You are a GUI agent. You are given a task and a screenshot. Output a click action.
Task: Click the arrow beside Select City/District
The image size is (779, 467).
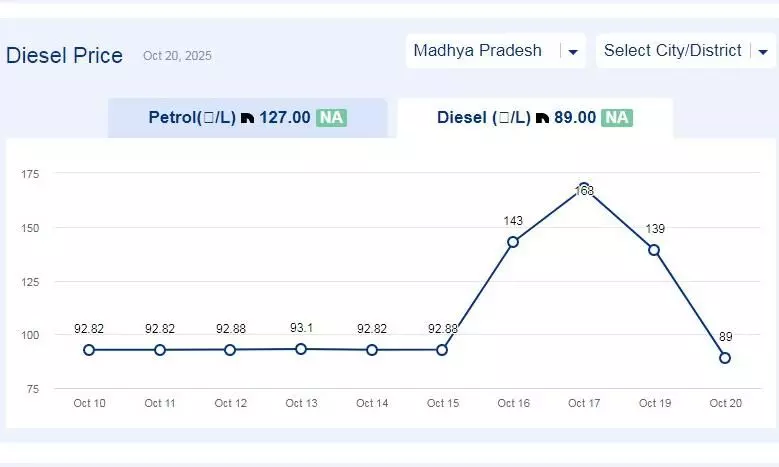(x=760, y=52)
